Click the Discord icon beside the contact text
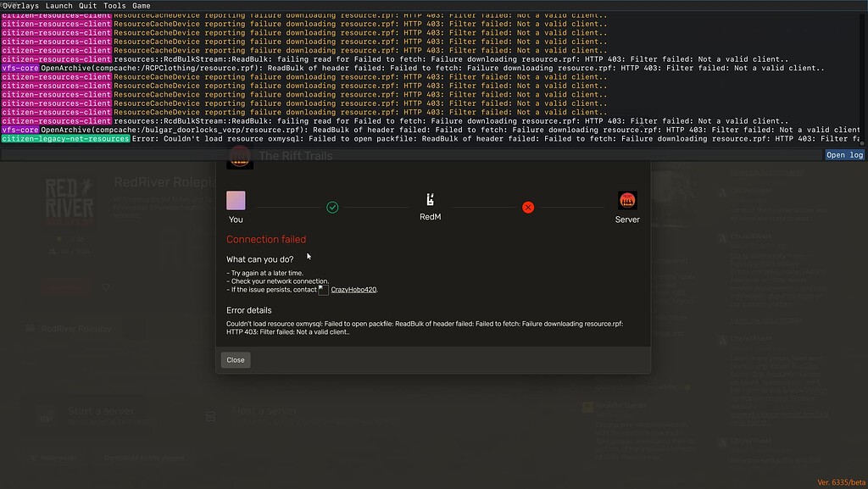The image size is (868, 489). [x=323, y=288]
